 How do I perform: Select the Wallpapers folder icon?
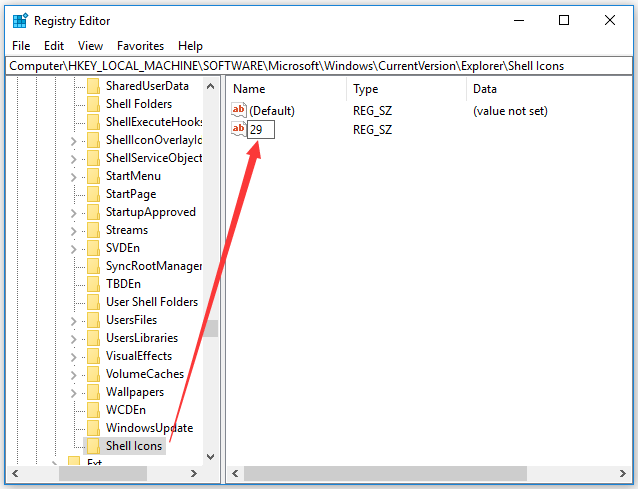[94, 392]
